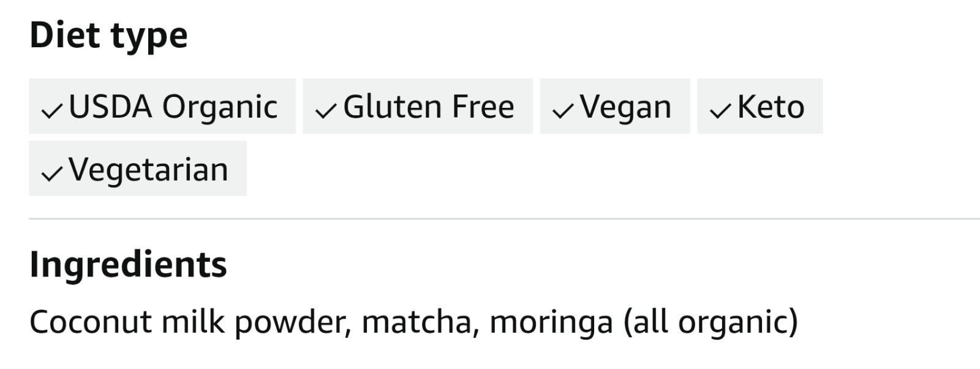Click the word Free in Gluten tag
This screenshot has width=980, height=369.
pos(483,107)
